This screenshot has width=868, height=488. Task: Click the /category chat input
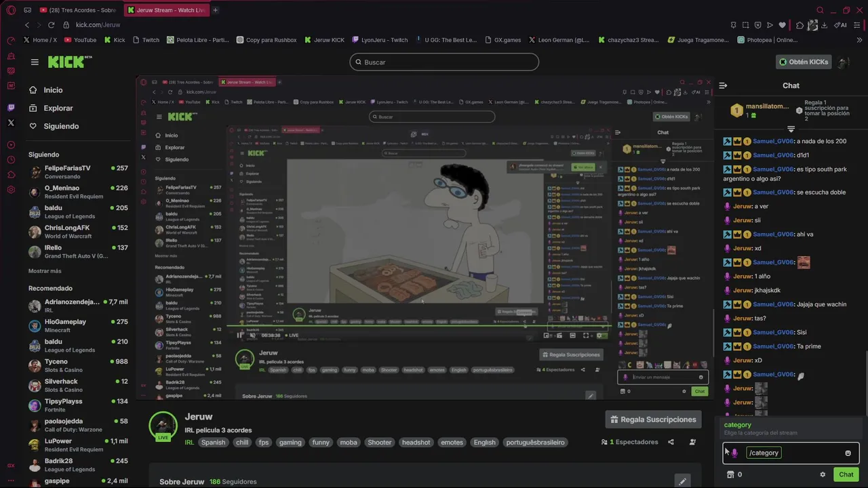[x=792, y=453]
